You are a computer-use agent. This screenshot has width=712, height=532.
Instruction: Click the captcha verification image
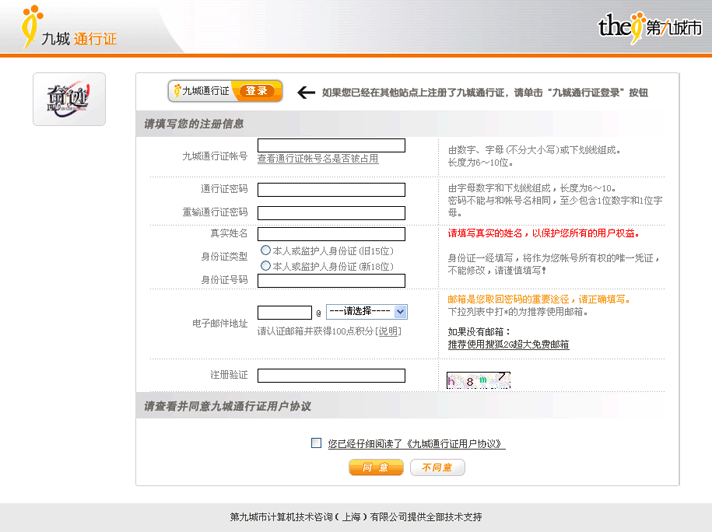479,380
